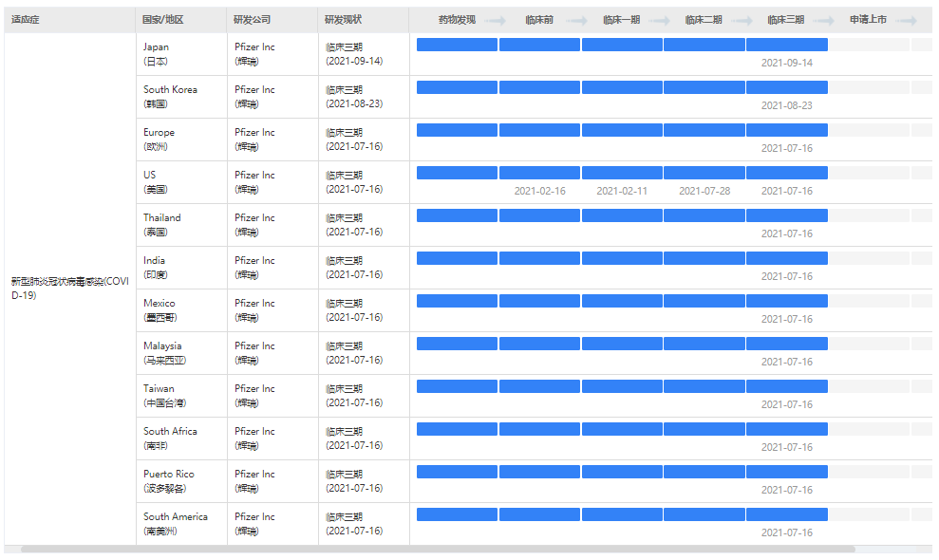
Task: Click the 申请上市 stage header
Action: click(869, 20)
